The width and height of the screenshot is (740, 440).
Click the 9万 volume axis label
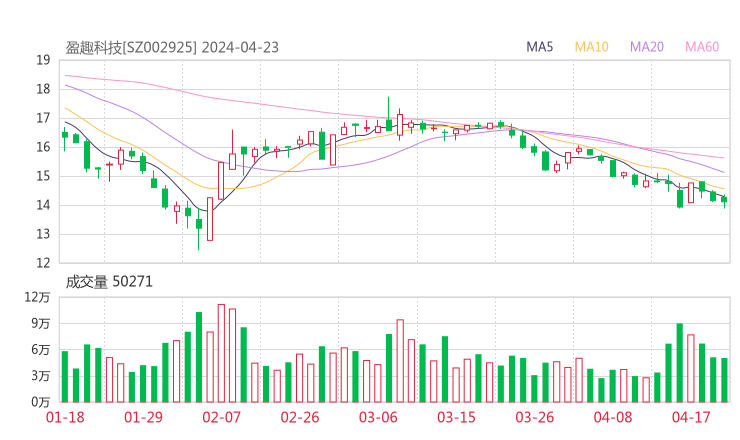(x=41, y=324)
